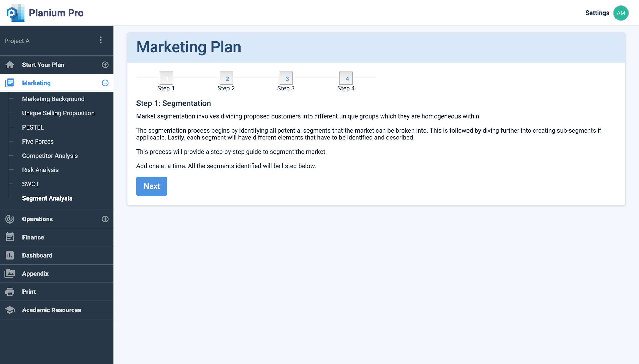The image size is (639, 364).
Task: Expand the Start Your Plan section
Action: [x=105, y=65]
